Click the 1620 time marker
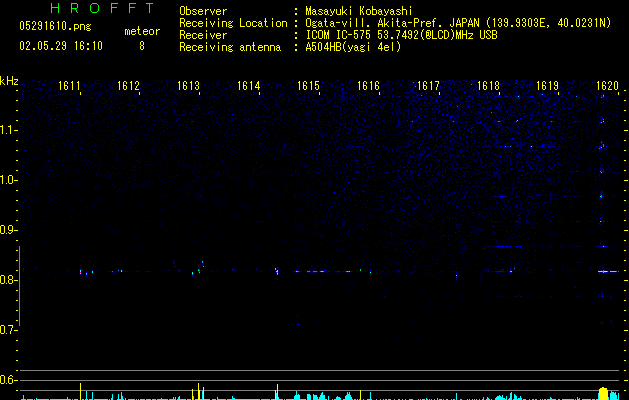The image size is (629, 400). 607,86
